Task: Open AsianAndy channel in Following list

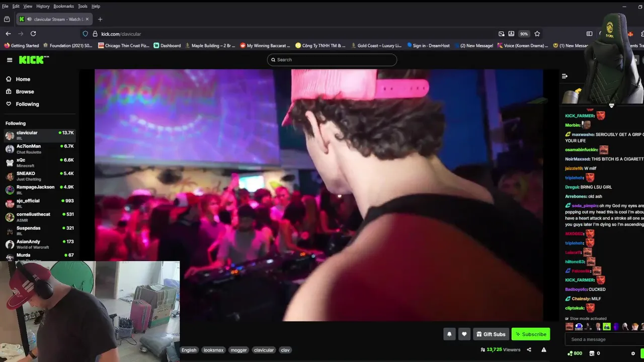Action: [39, 244]
